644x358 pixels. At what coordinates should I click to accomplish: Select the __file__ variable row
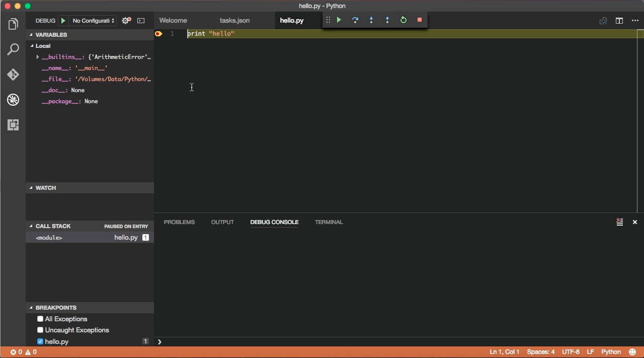(90, 79)
